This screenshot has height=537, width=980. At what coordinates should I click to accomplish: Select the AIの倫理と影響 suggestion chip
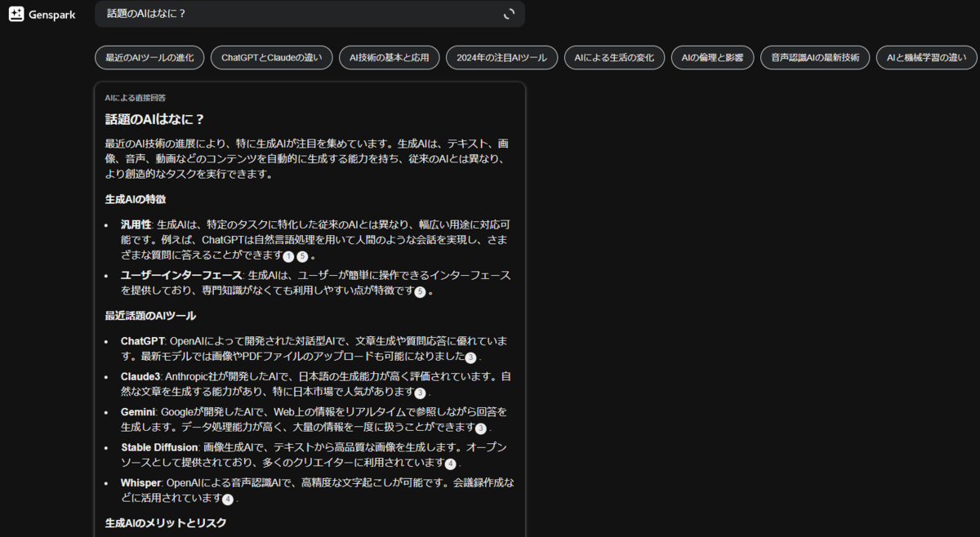pyautogui.click(x=713, y=58)
